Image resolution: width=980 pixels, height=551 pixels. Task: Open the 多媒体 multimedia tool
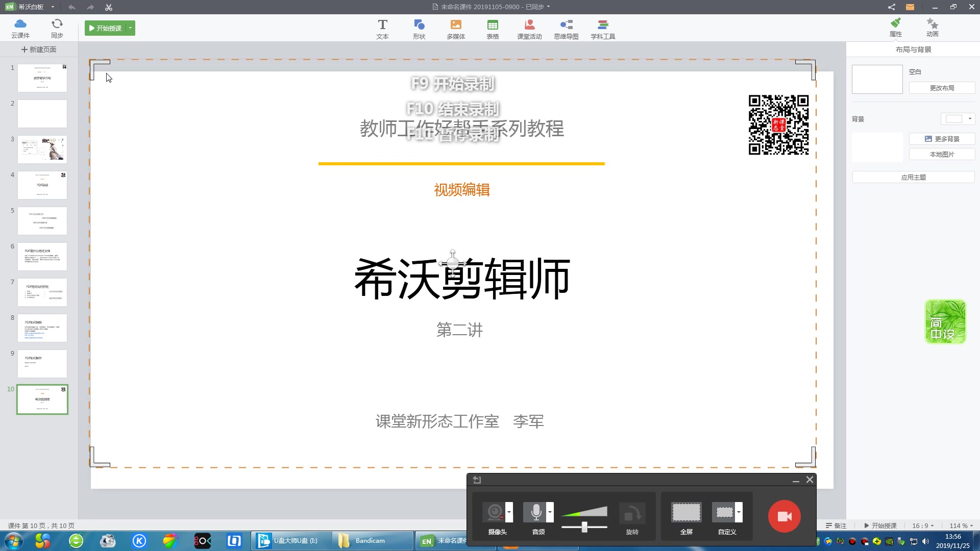tap(456, 29)
